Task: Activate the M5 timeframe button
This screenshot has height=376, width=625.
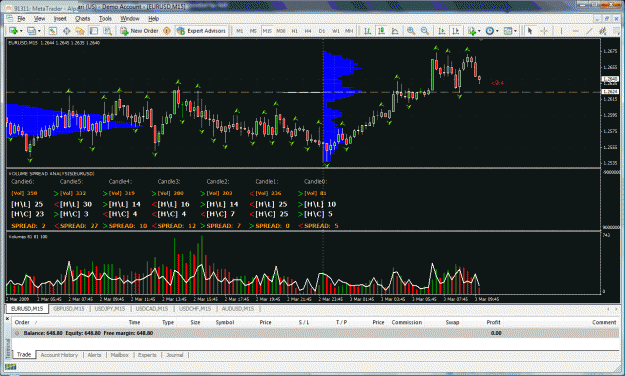Action: [x=253, y=31]
